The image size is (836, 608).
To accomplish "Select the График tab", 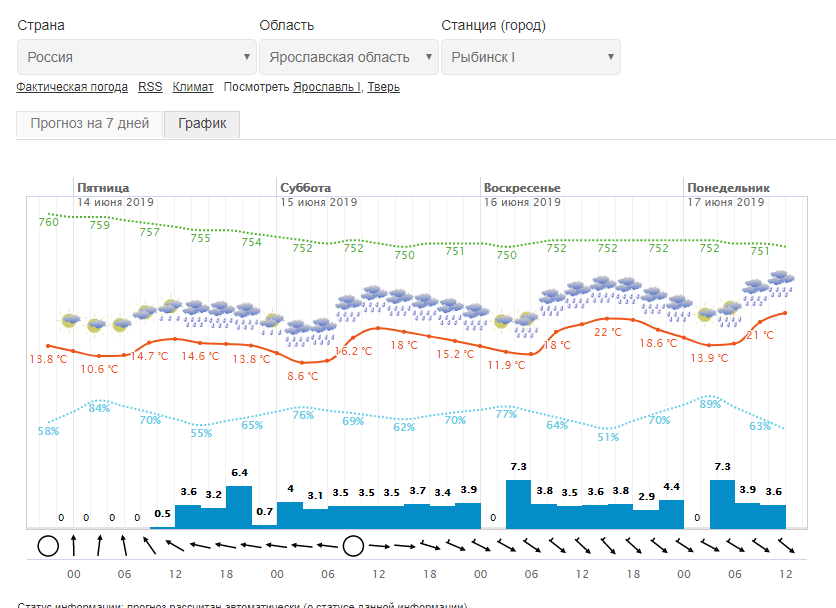I will pos(202,124).
